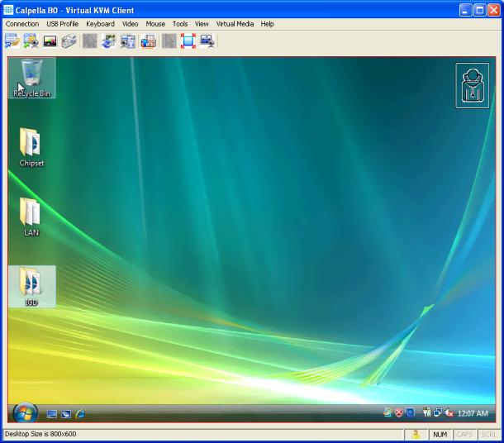504x443 pixels.
Task: Click the red security alert tray icon
Action: [399, 412]
